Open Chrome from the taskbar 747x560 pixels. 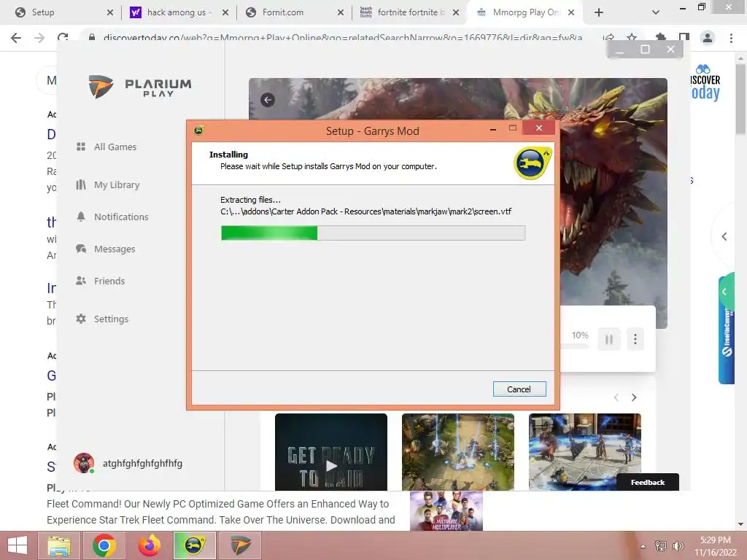click(104, 545)
